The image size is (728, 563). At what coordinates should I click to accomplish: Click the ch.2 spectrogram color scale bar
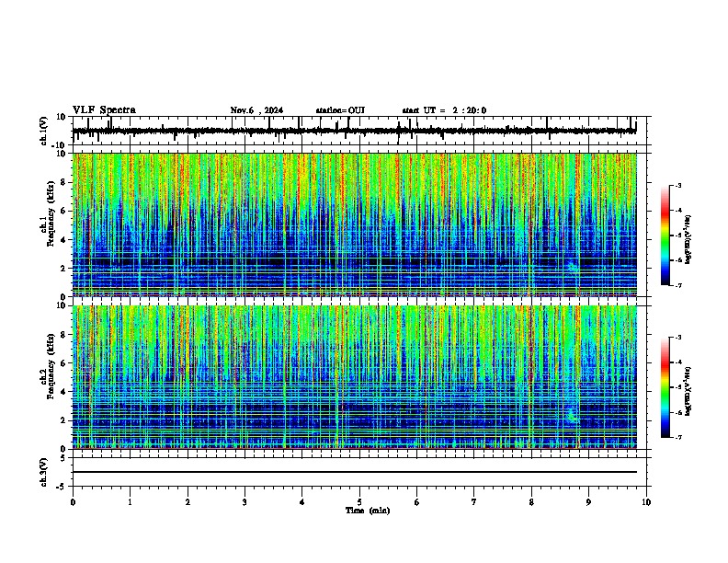point(665,387)
